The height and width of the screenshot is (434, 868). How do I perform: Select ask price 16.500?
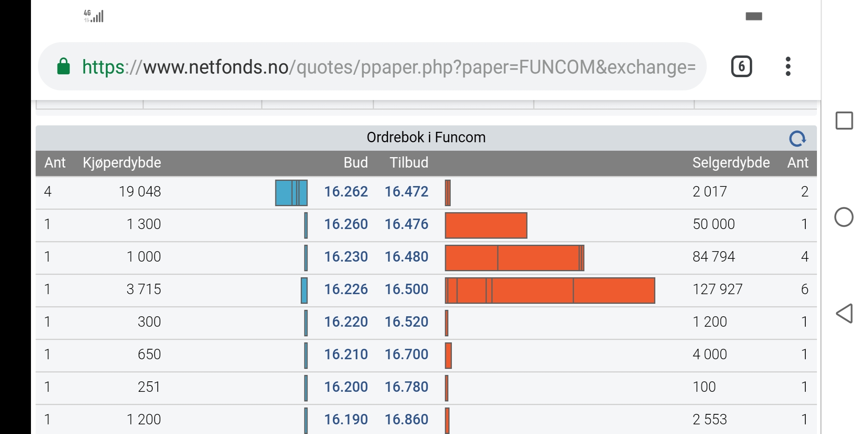406,289
